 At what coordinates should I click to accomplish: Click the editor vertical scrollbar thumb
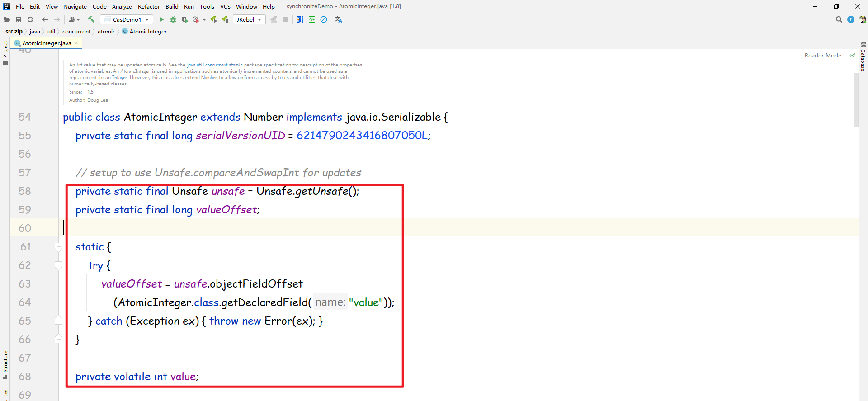(x=856, y=100)
